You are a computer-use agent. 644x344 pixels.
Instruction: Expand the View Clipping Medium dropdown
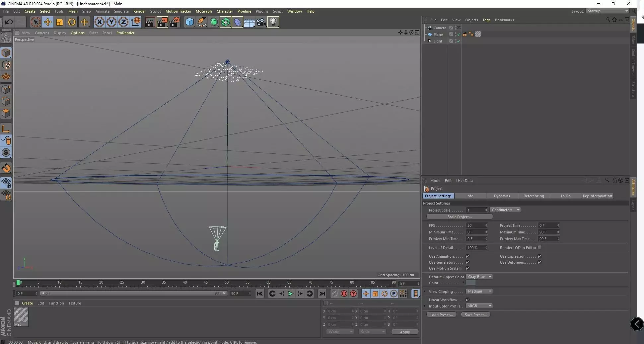coord(479,291)
